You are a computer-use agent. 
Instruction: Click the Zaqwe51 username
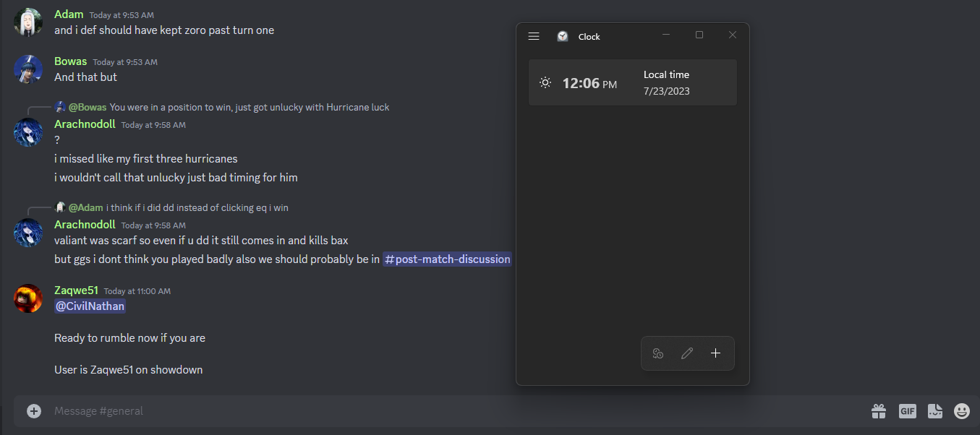click(x=76, y=290)
